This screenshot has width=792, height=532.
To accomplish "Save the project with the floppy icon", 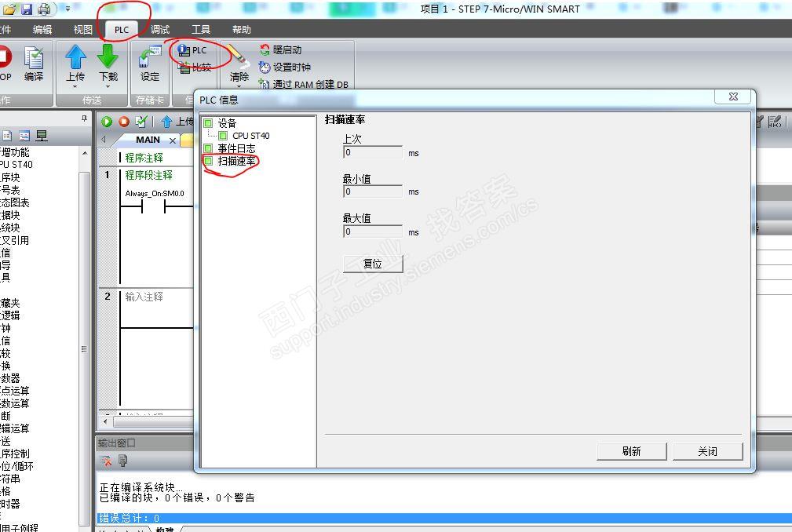I will click(26, 9).
